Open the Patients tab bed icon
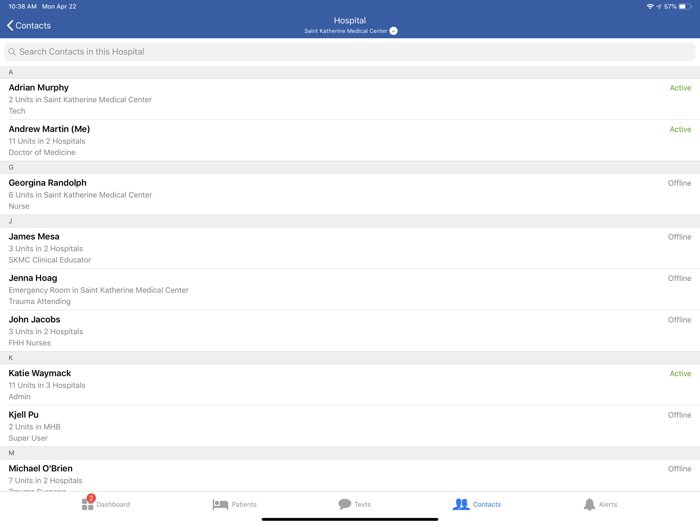This screenshot has height=525, width=700. point(220,504)
